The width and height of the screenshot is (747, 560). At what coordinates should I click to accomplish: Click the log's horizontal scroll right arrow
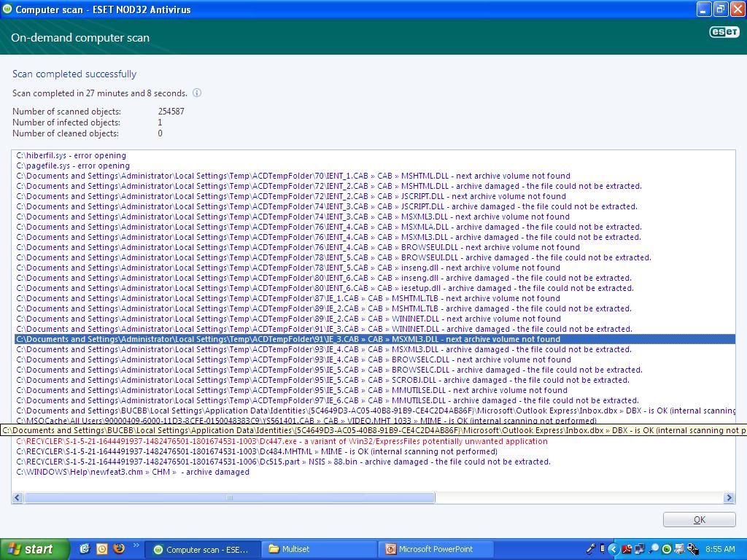click(x=729, y=497)
